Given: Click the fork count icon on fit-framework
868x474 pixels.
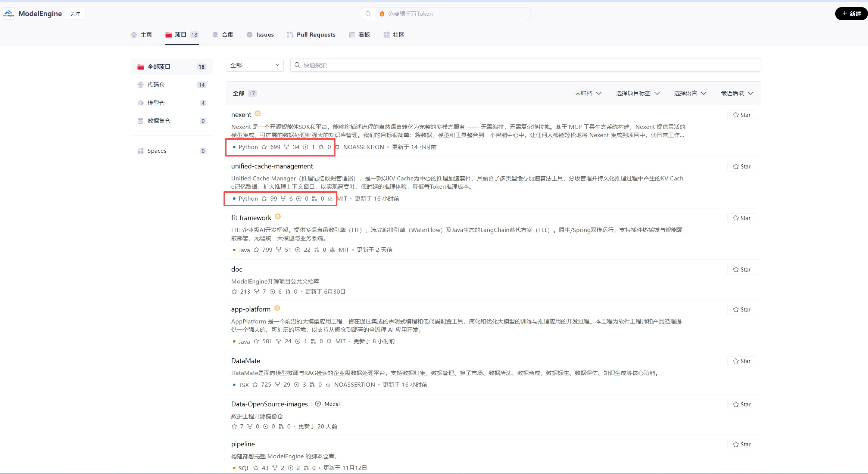Looking at the screenshot, I should [278, 250].
